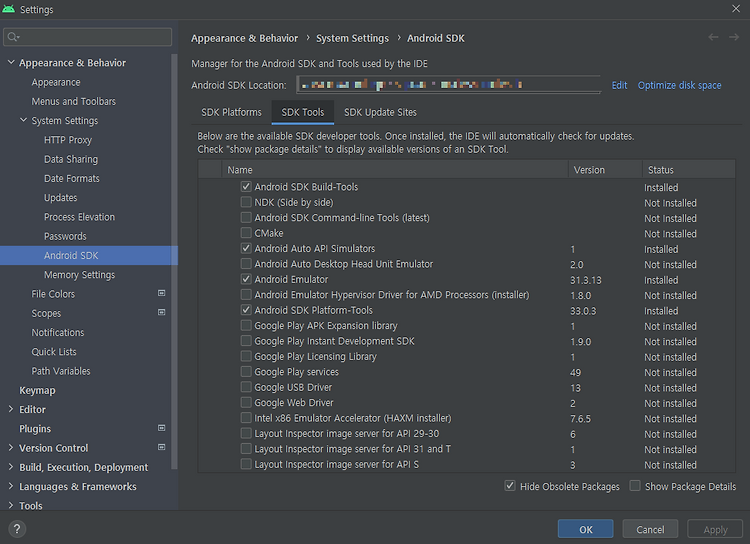
Task: Click the back navigation arrow
Action: pos(713,37)
